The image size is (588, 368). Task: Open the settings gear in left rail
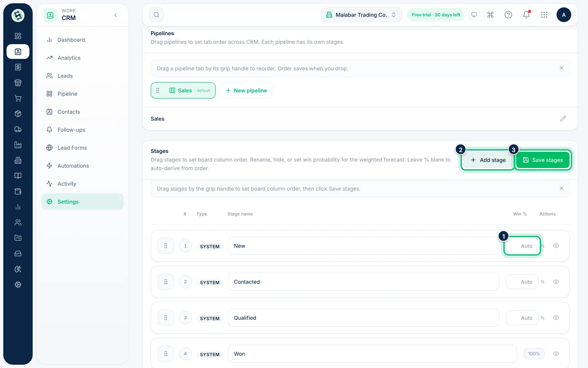[x=18, y=284]
